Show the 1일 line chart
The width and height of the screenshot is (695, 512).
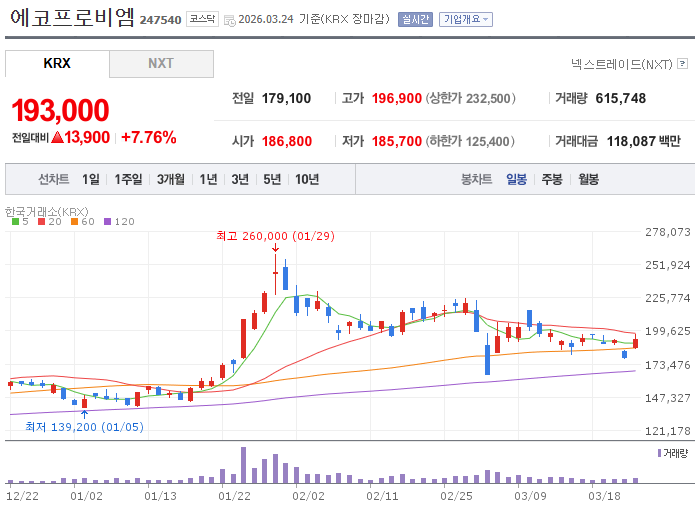[x=91, y=179]
